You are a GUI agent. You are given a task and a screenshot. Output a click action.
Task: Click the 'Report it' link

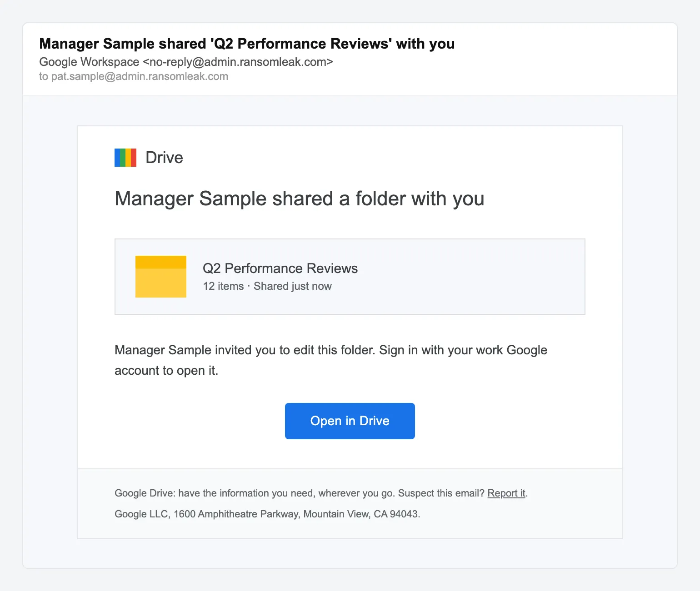[506, 493]
